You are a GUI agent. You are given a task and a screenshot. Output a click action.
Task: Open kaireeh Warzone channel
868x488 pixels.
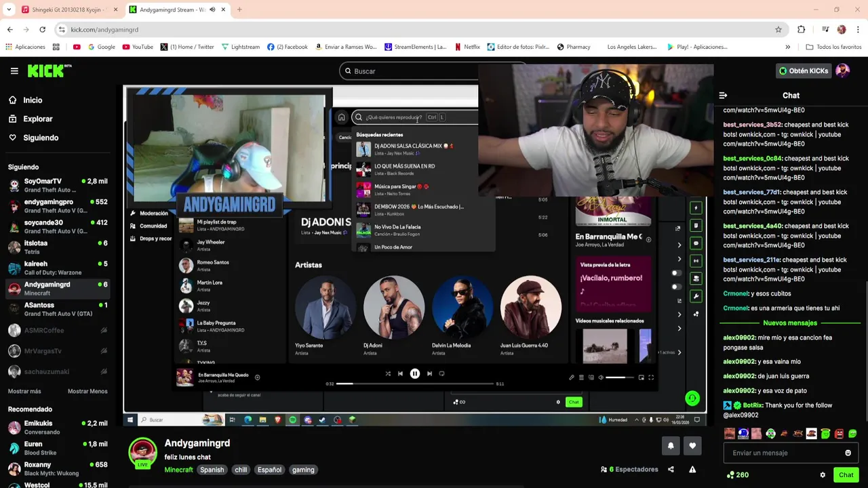click(58, 268)
